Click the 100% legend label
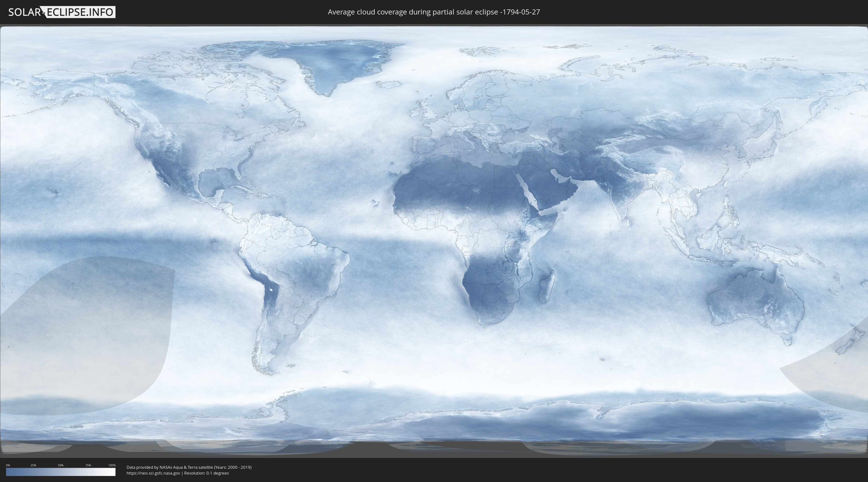Image resolution: width=868 pixels, height=482 pixels. (112, 465)
